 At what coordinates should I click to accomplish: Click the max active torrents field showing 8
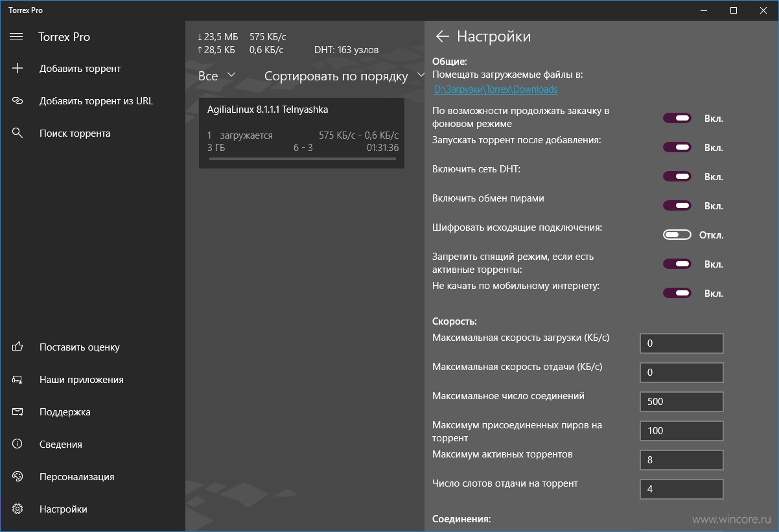[681, 460]
